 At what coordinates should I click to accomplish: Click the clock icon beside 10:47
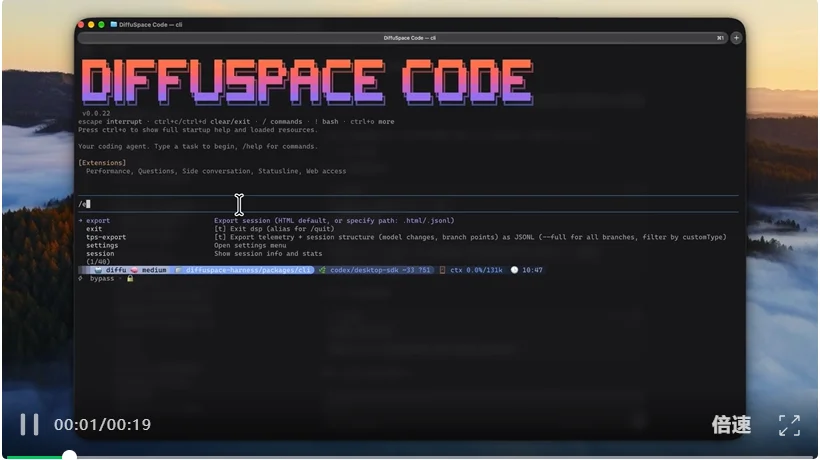pos(515,270)
